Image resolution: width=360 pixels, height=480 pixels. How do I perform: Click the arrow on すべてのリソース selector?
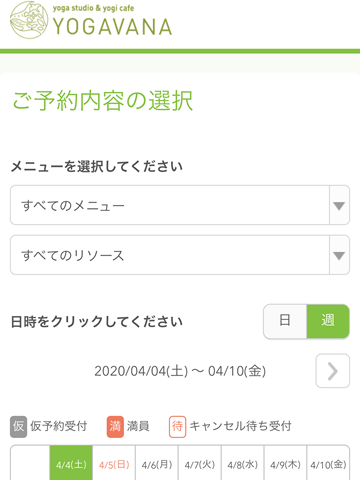click(339, 256)
